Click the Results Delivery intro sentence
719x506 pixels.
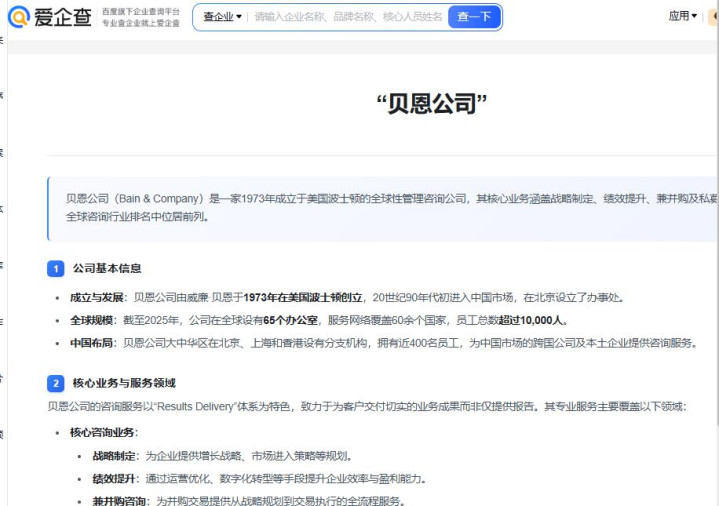(x=367, y=406)
